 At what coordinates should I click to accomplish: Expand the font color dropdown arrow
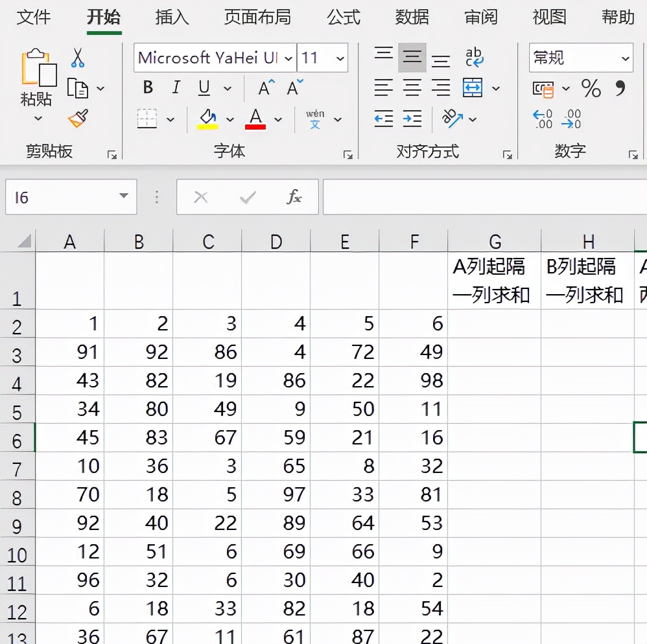278,120
